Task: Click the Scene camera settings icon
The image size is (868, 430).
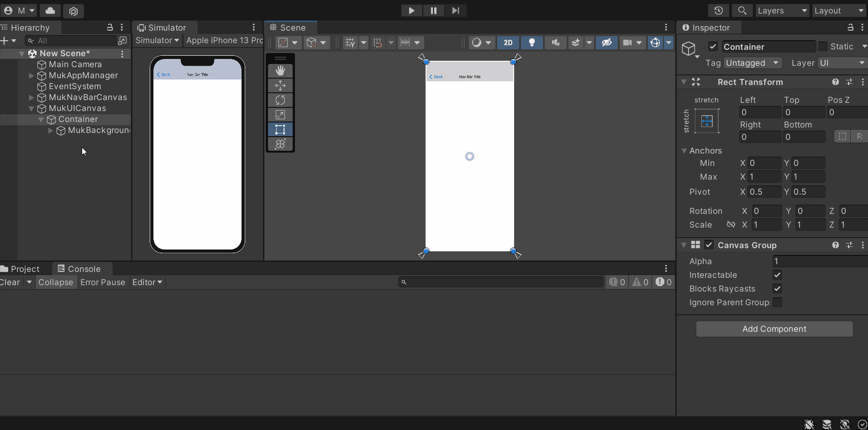Action: (627, 42)
